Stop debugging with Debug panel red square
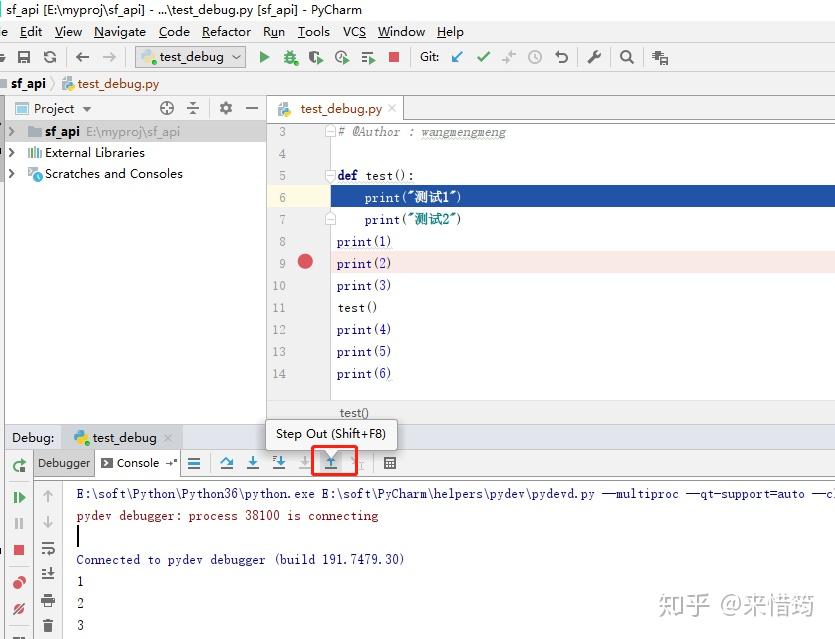This screenshot has width=835, height=639. [19, 550]
